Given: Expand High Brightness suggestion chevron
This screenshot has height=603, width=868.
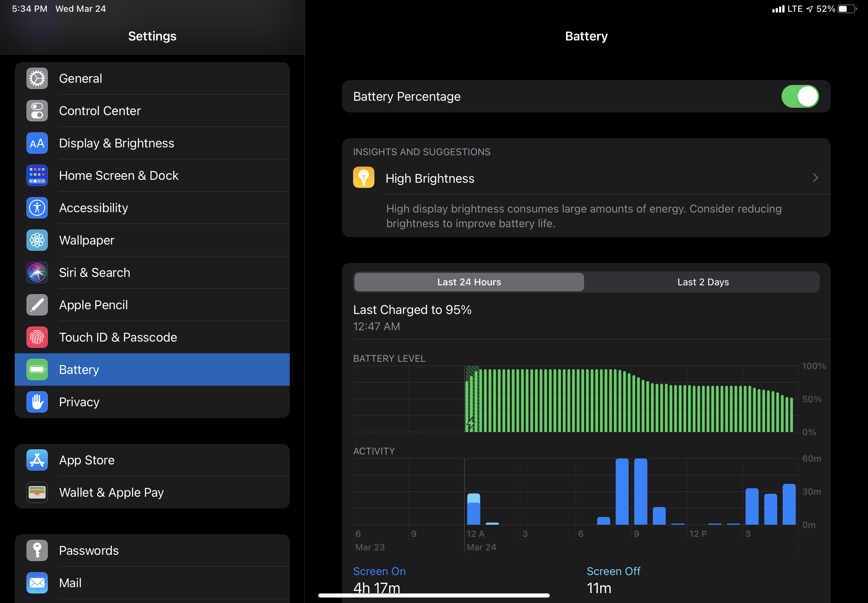Looking at the screenshot, I should (x=815, y=178).
